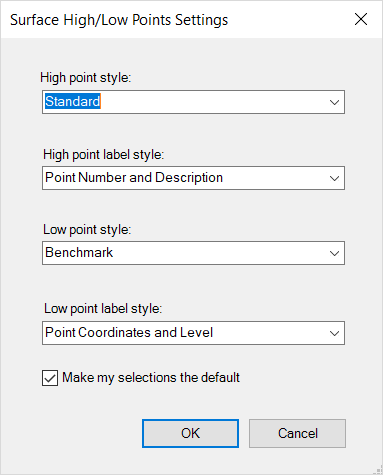
Task: Click the Point Coordinates and Level field
Action: pyautogui.click(x=193, y=333)
